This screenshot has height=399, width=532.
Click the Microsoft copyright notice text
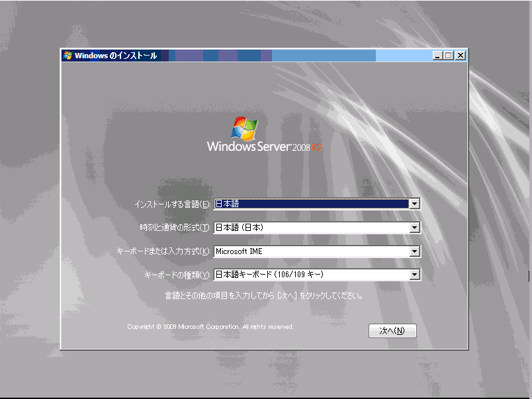210,327
